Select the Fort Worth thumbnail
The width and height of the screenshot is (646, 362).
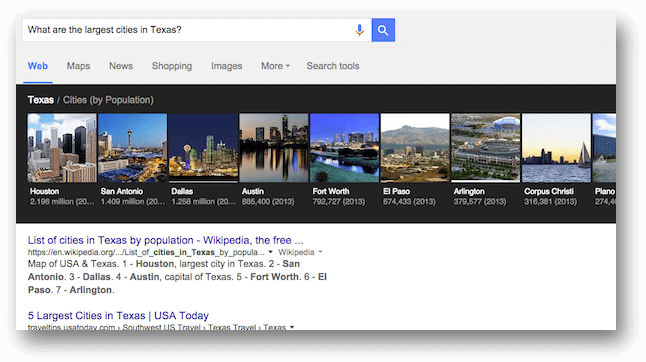point(344,148)
